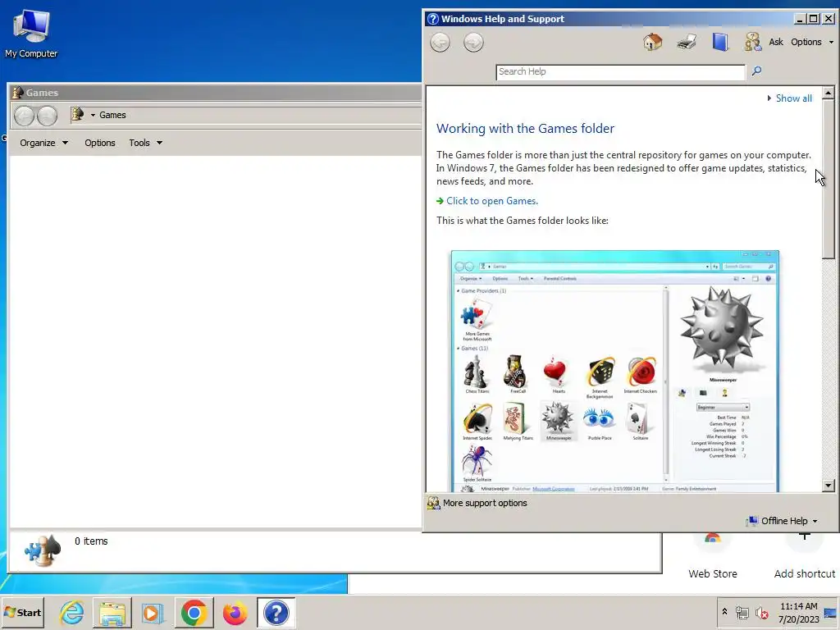Click the 0 items status text
The image size is (840, 630).
pyautogui.click(x=91, y=541)
